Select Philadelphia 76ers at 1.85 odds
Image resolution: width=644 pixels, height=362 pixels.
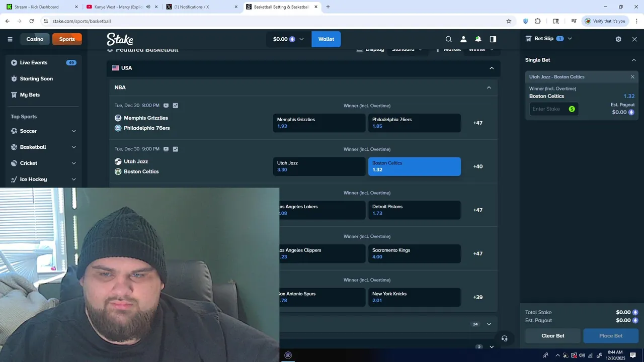(415, 123)
